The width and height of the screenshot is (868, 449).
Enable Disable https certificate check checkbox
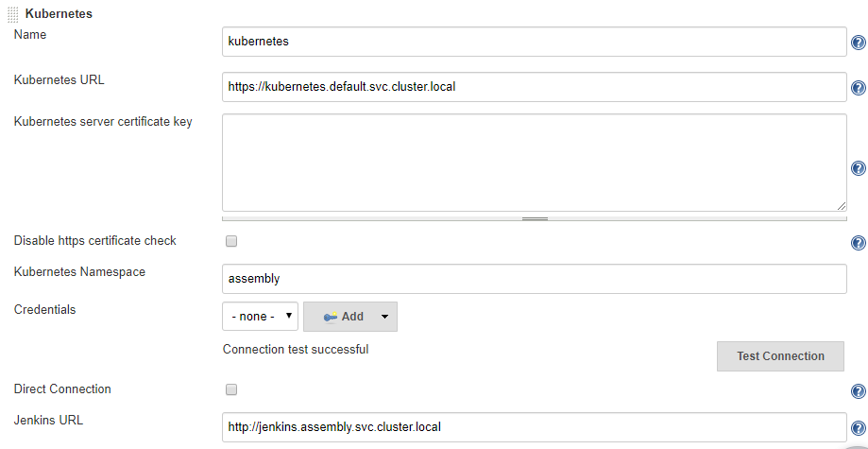click(231, 241)
